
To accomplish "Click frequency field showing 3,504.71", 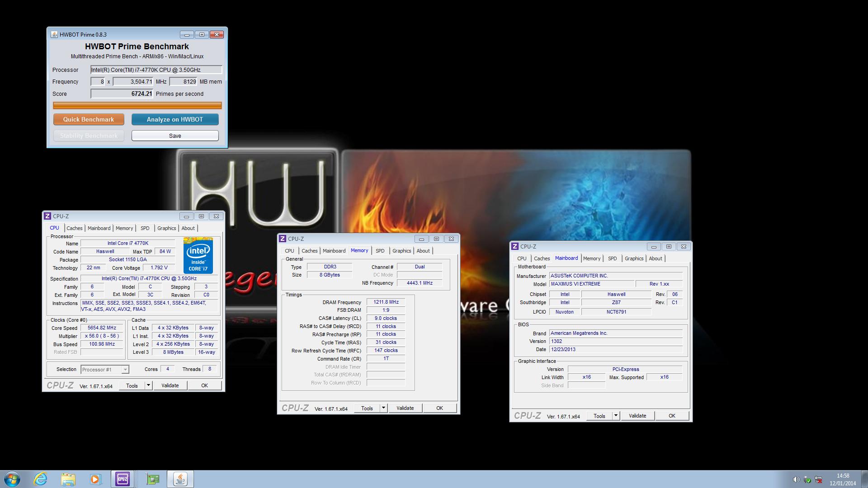I will pyautogui.click(x=133, y=82).
